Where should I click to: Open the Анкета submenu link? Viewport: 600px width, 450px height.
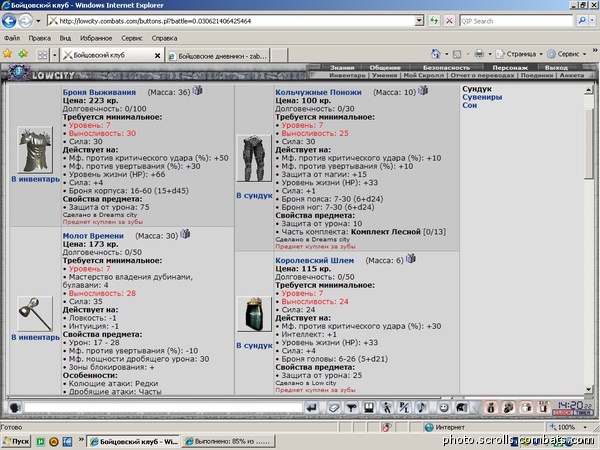(572, 75)
